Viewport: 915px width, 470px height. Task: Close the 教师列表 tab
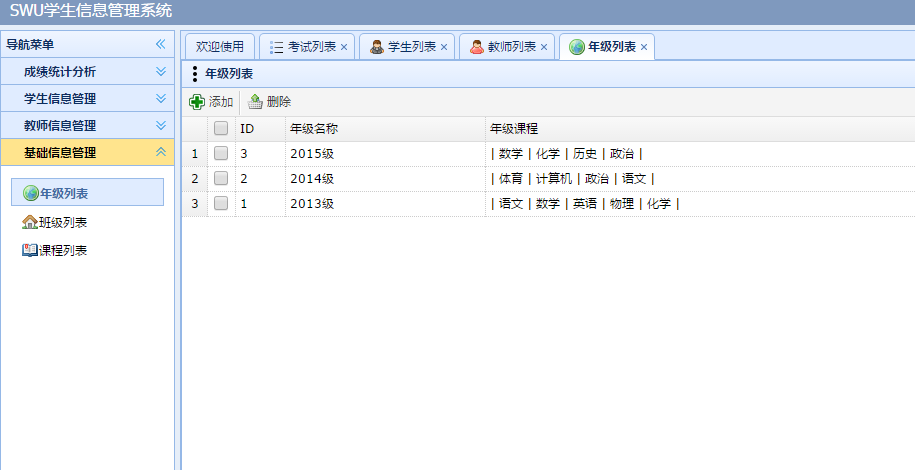tap(544, 47)
